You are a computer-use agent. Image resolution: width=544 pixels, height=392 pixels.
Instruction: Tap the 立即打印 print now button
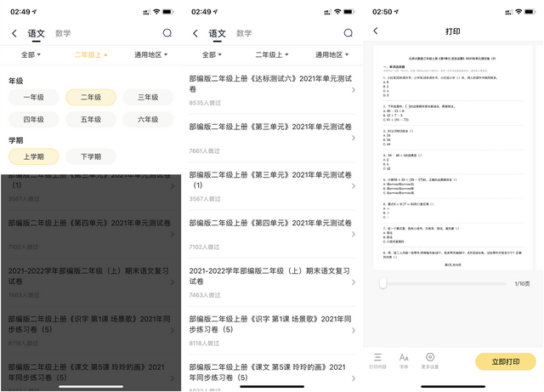(506, 361)
